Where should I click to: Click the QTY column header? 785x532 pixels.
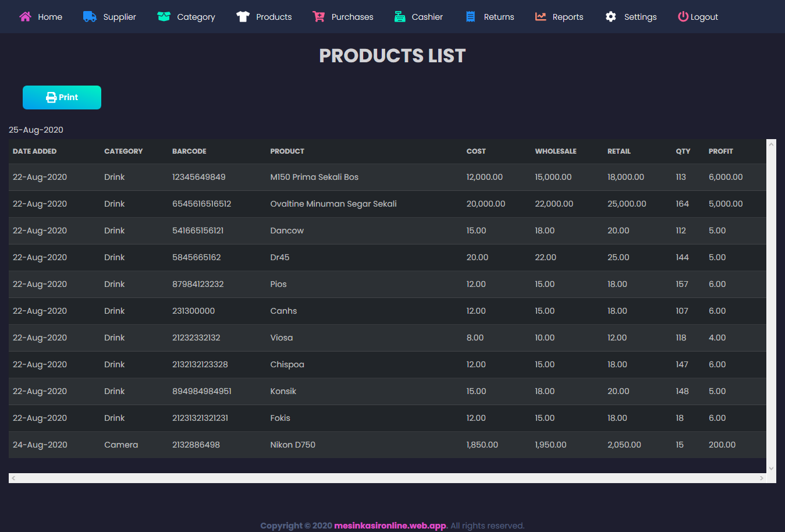[683, 151]
